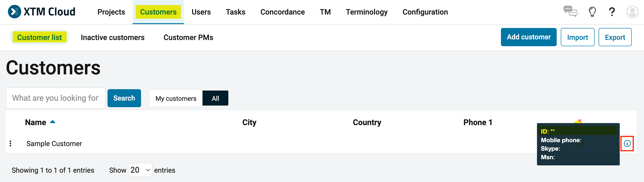Click the XTM Cloud logo

41,11
